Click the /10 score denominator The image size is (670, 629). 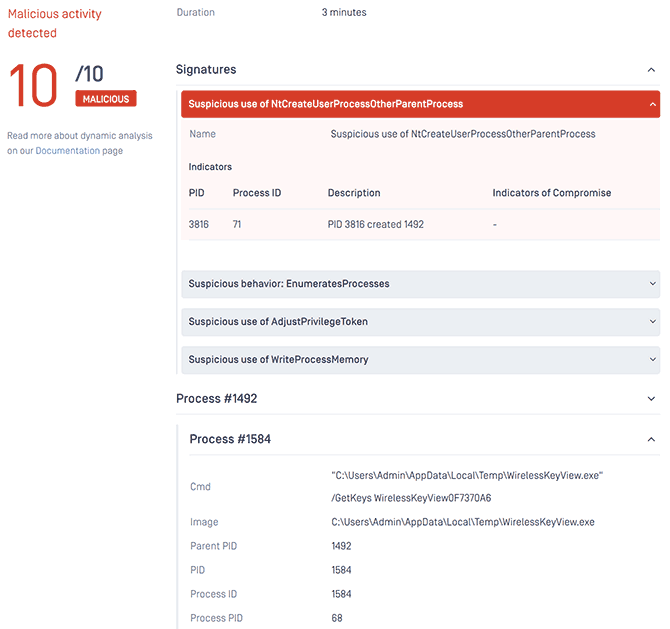(89, 74)
